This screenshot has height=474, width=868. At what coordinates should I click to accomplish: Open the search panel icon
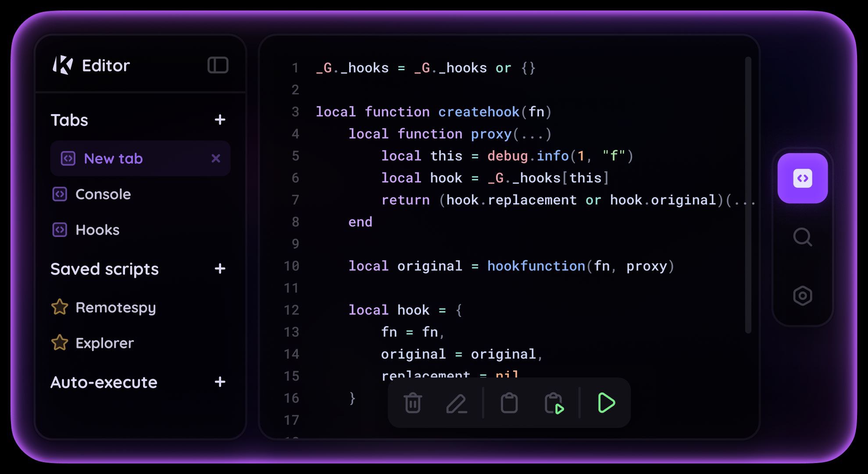tap(802, 237)
